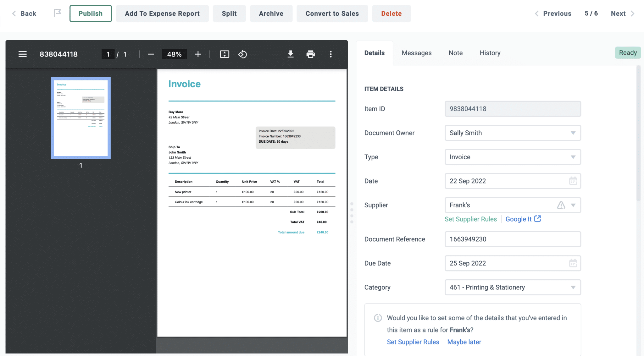Image resolution: width=644 pixels, height=356 pixels.
Task: Download the invoice document
Action: click(x=290, y=54)
